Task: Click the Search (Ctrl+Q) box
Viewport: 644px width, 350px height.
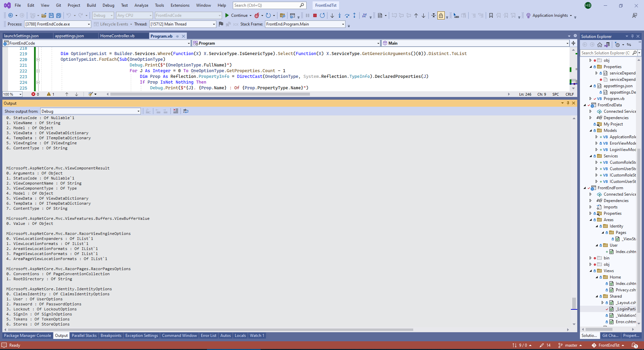Action: click(x=269, y=5)
